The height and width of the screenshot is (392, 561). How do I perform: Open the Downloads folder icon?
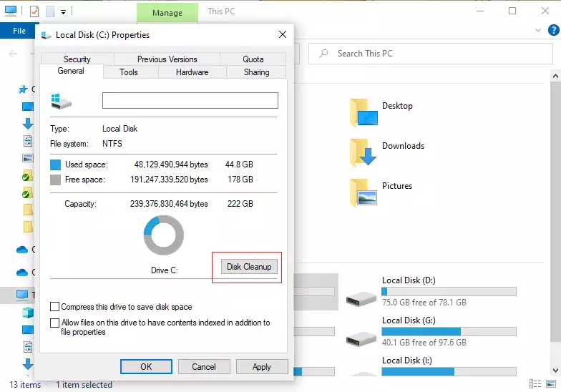tap(364, 153)
